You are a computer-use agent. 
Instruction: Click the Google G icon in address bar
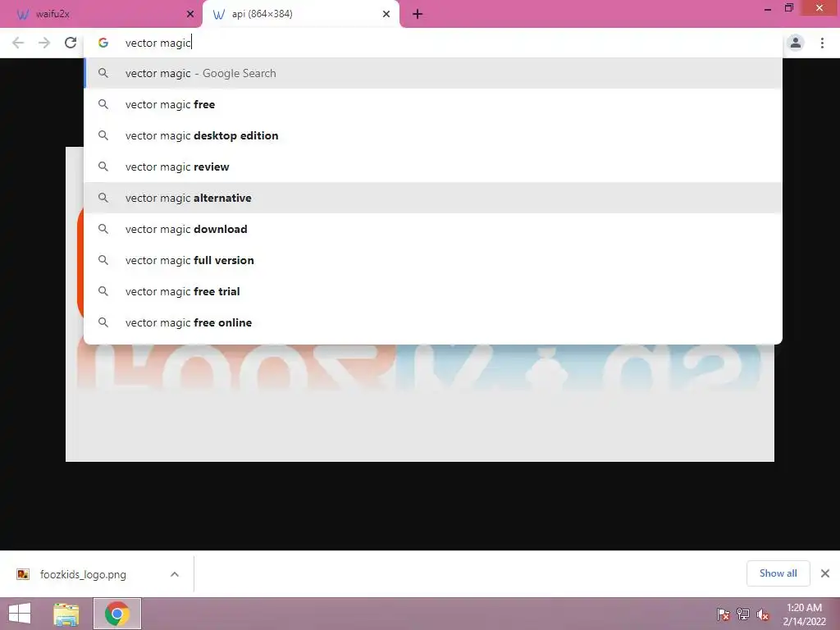103,43
